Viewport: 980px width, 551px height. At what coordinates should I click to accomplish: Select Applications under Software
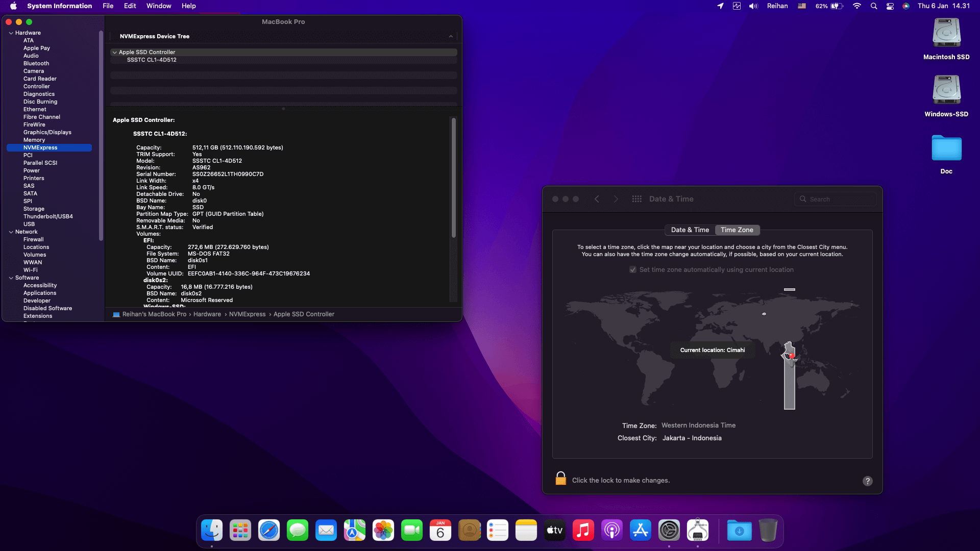[40, 293]
